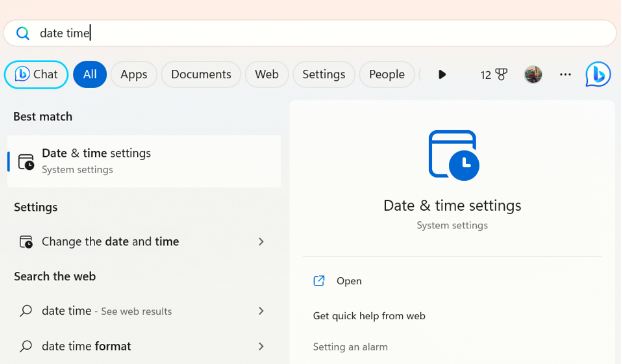The width and height of the screenshot is (622, 364).
Task: Open the Bing chat icon at top right
Action: [x=598, y=74]
